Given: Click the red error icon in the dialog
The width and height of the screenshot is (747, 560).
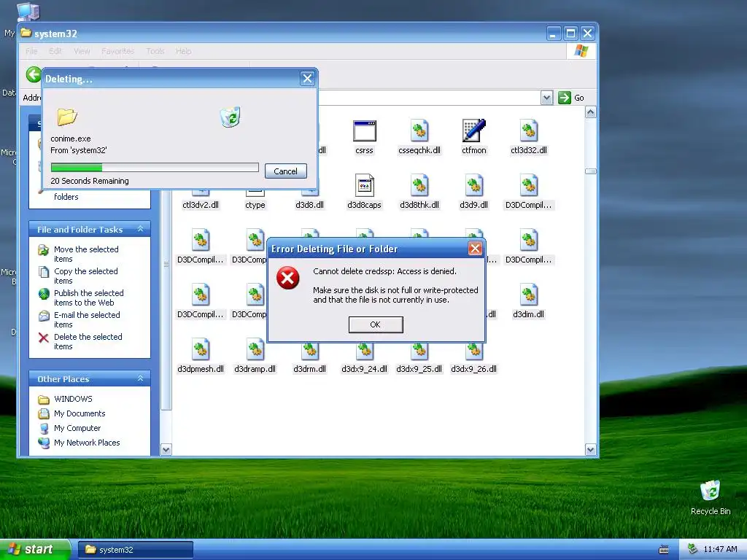Looking at the screenshot, I should (288, 278).
